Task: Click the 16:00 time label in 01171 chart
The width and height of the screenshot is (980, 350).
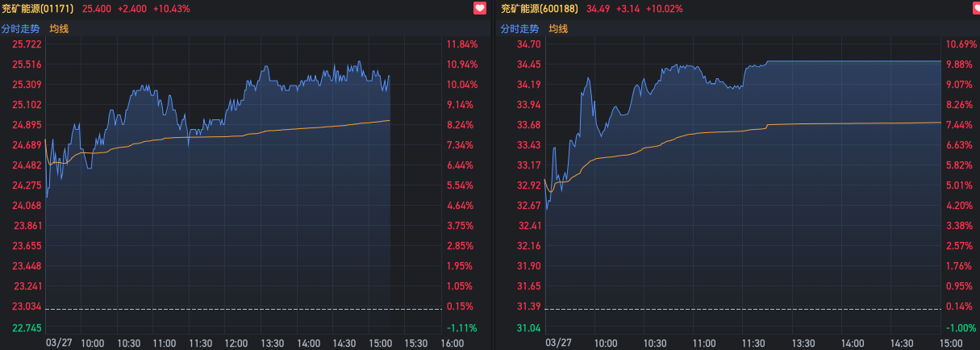Action: click(x=452, y=344)
